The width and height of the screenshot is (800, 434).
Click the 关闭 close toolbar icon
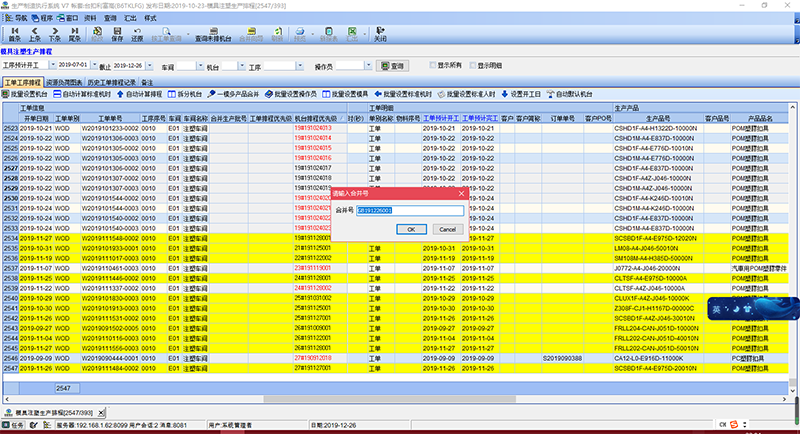coord(380,34)
